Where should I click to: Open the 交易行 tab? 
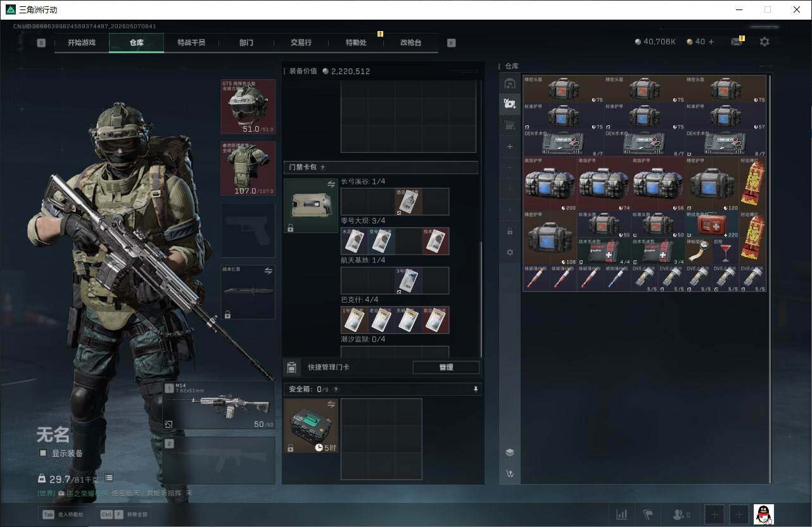coord(301,43)
